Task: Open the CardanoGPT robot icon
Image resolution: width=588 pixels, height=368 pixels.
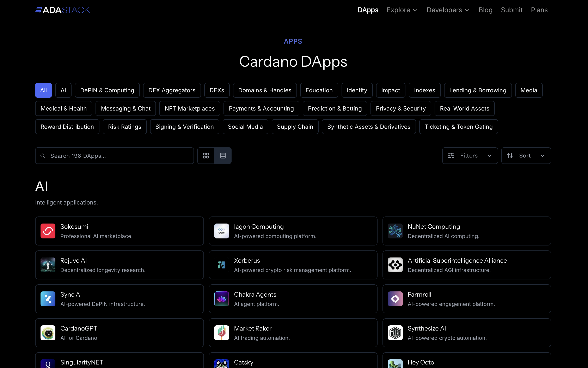Action: pyautogui.click(x=48, y=333)
